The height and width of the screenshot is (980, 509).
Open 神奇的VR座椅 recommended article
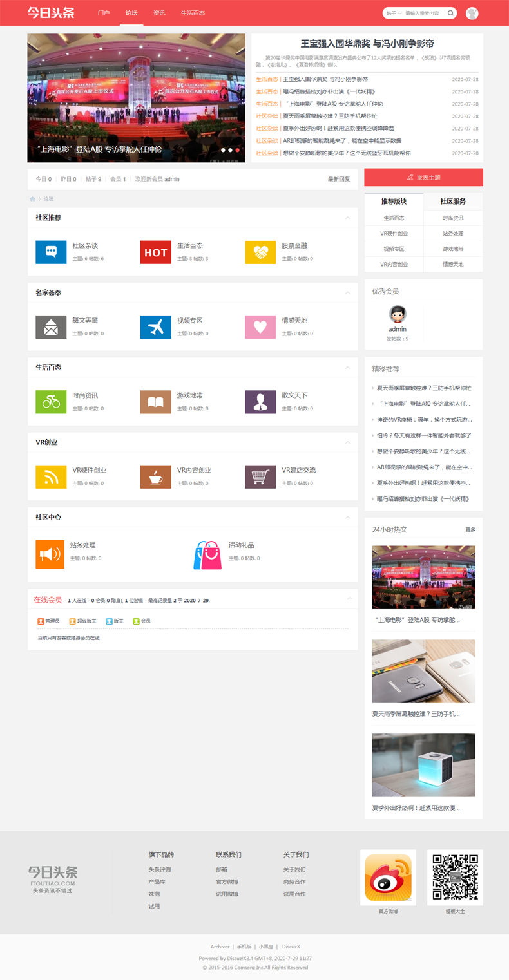(424, 420)
